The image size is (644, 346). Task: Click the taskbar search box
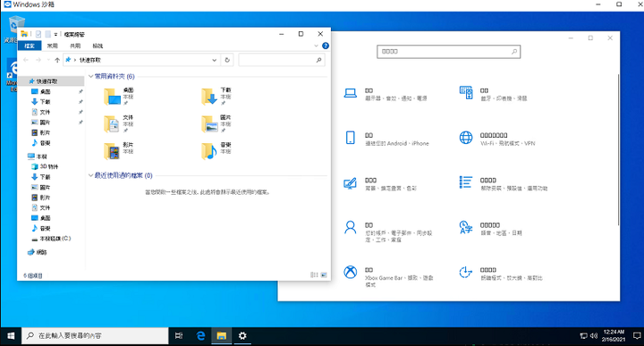point(95,336)
